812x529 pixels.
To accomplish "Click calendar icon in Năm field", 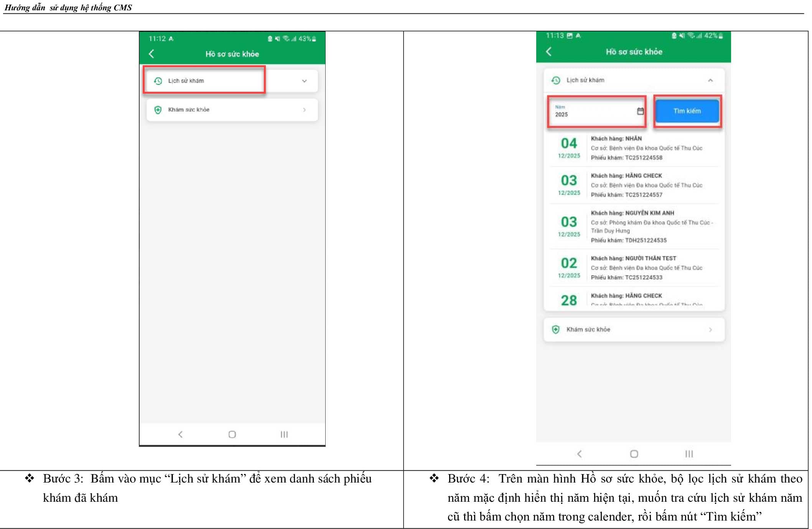I will (640, 111).
